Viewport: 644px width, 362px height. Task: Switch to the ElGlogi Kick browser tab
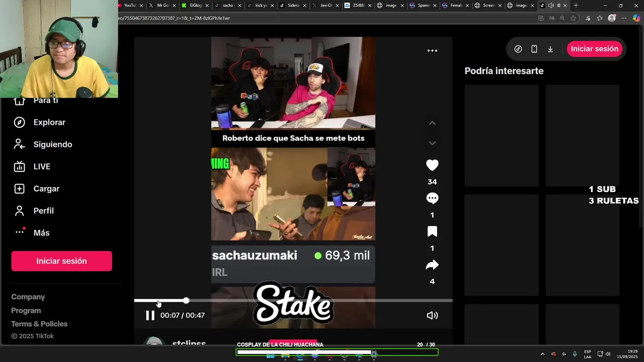click(195, 6)
